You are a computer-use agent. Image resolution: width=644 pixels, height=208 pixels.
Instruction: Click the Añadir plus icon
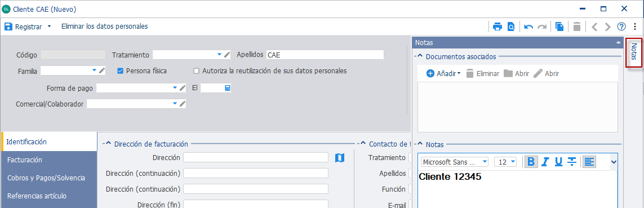point(430,74)
